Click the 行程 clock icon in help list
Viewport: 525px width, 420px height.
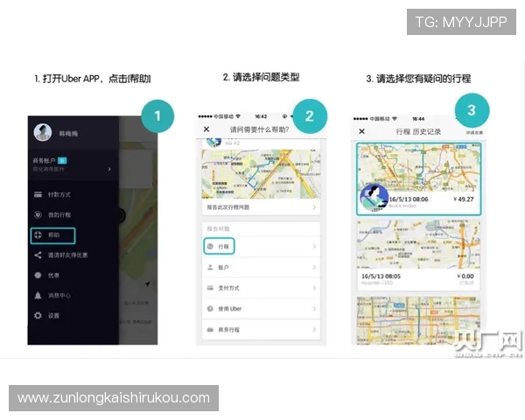pos(210,247)
